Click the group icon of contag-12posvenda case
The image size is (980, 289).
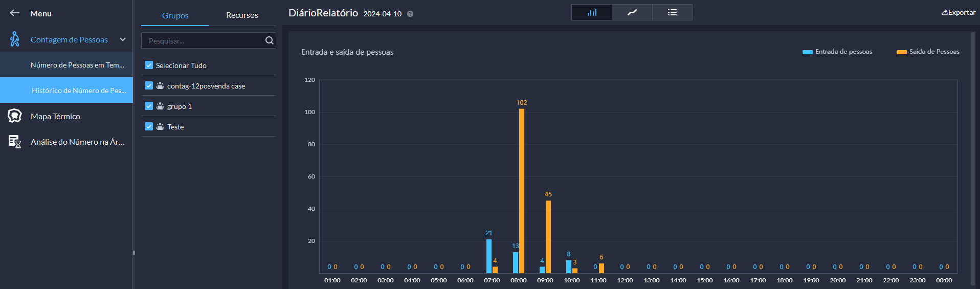[160, 85]
